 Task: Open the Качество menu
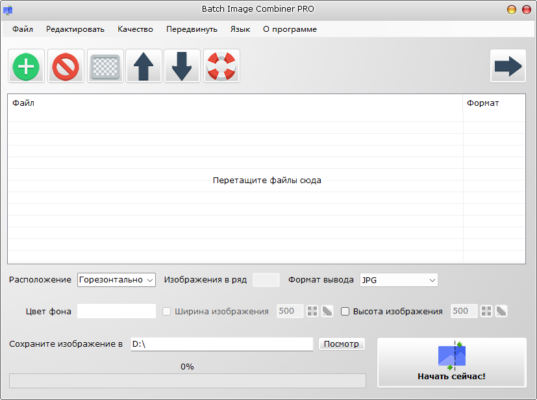135,29
